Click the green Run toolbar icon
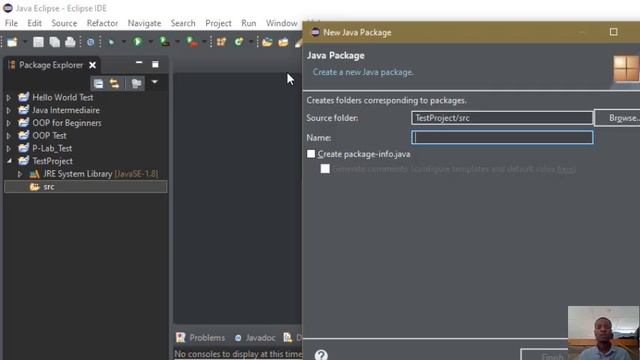 (x=138, y=42)
